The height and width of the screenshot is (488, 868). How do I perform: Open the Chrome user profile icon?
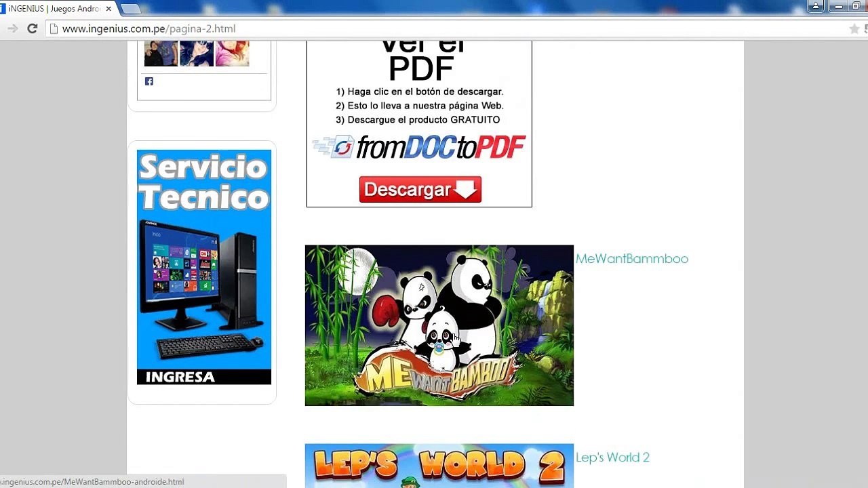[x=816, y=6]
